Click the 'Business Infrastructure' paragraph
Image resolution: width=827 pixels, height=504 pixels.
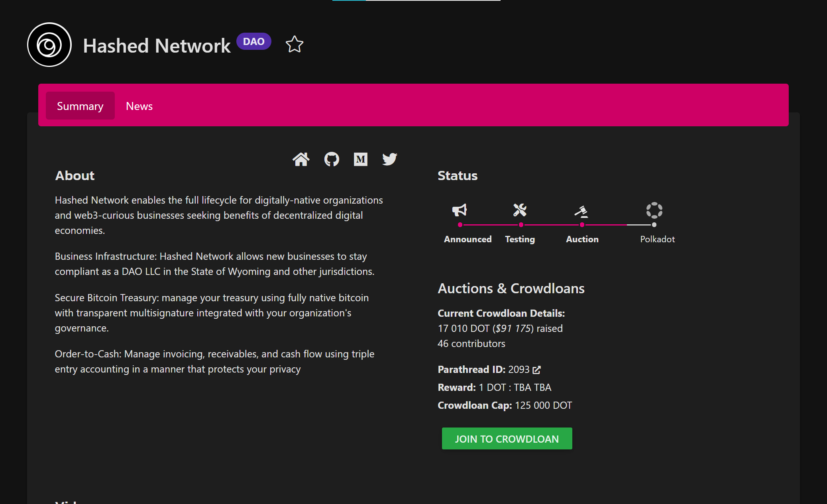coord(215,264)
